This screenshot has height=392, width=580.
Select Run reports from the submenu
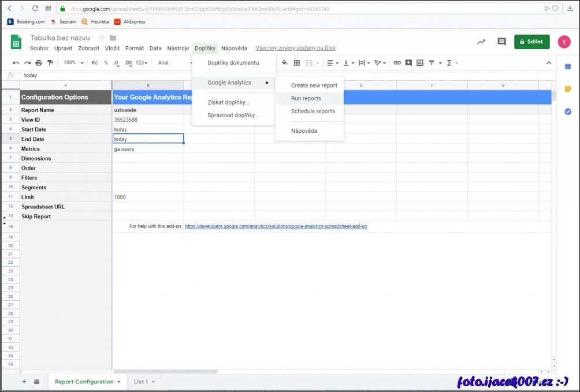coord(306,98)
